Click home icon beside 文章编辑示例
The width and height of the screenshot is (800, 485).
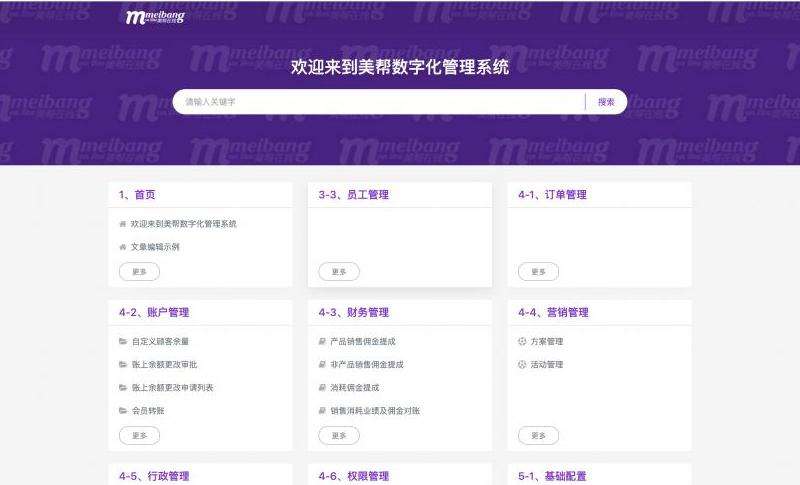[x=123, y=247]
